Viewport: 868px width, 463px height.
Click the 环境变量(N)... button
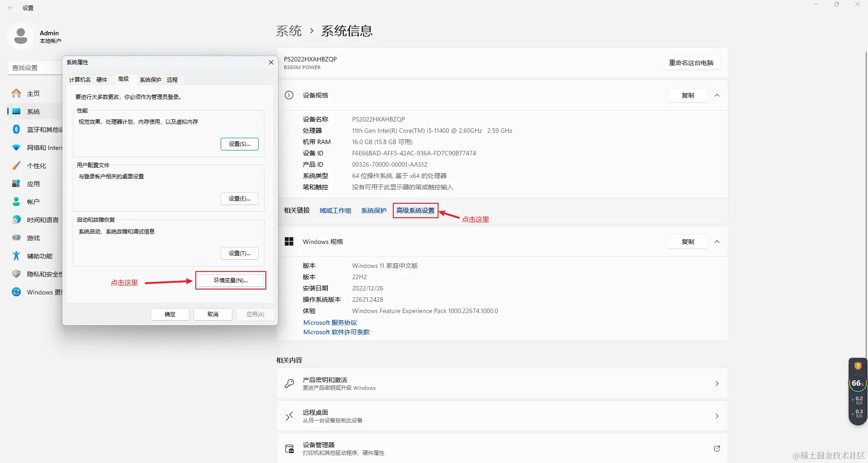click(231, 281)
